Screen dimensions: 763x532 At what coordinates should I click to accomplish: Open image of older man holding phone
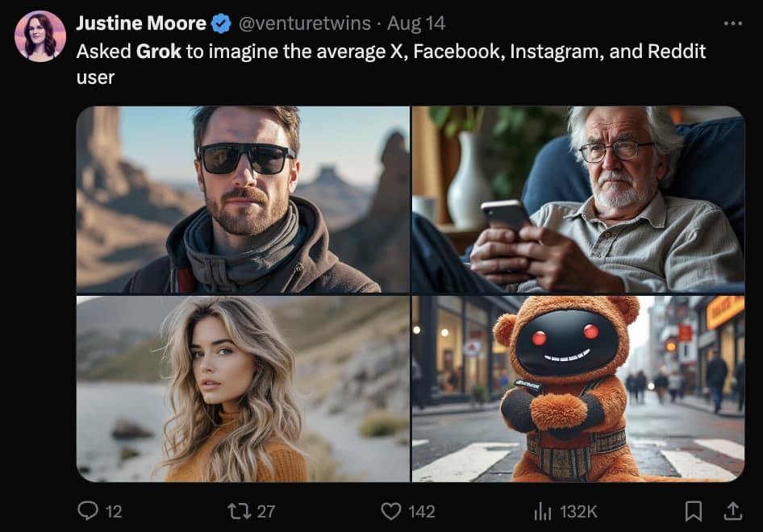(577, 199)
